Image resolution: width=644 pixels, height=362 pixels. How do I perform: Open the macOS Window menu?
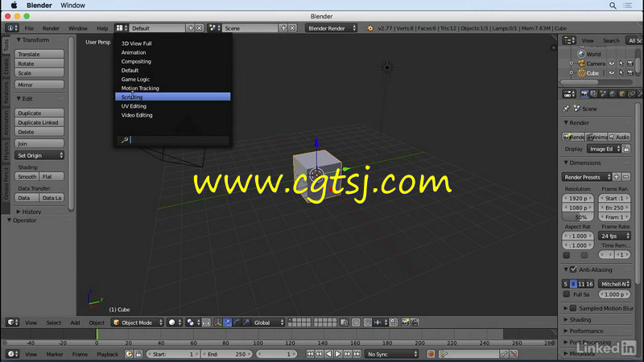point(72,6)
